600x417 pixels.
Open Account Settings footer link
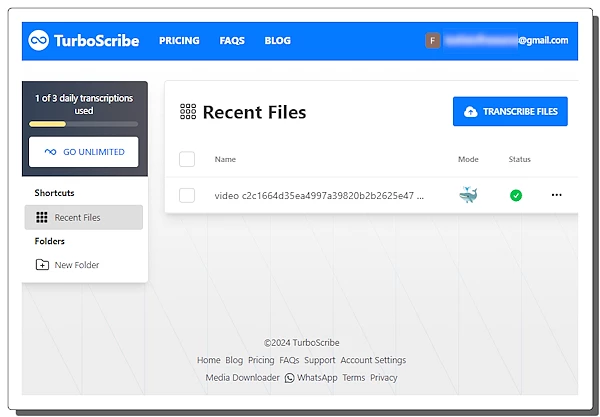click(373, 360)
